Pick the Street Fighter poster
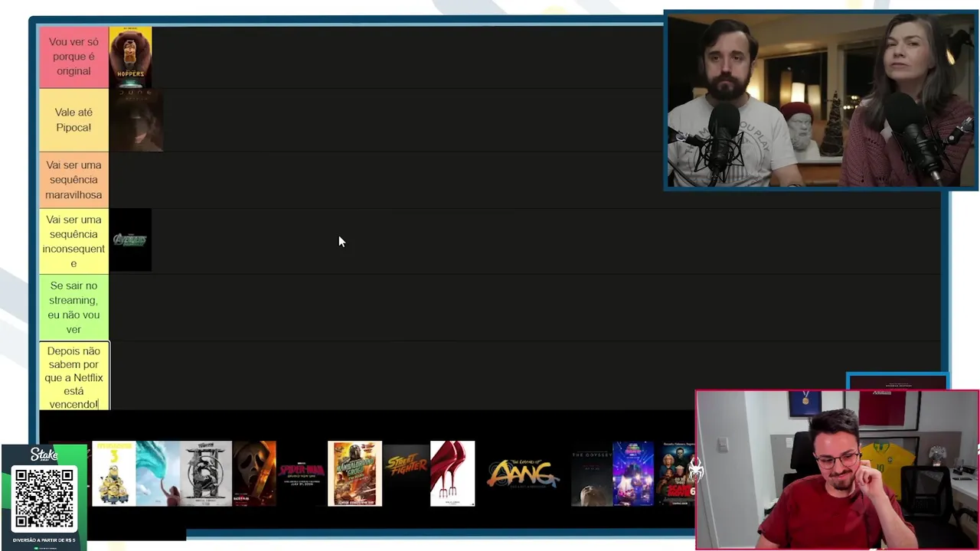 pyautogui.click(x=407, y=473)
